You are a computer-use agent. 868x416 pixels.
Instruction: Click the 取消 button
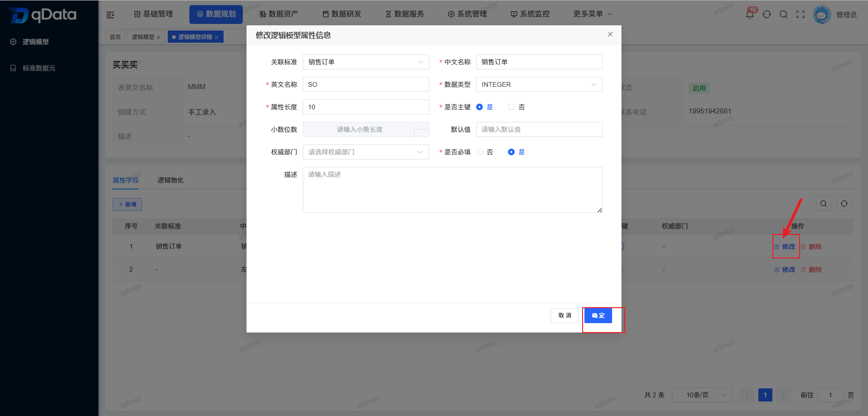pyautogui.click(x=565, y=315)
